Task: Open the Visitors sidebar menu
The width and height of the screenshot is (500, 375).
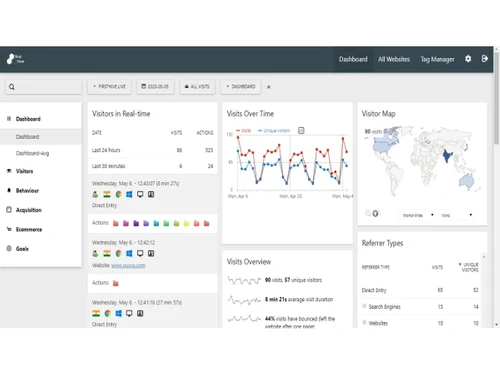Action: (x=24, y=171)
